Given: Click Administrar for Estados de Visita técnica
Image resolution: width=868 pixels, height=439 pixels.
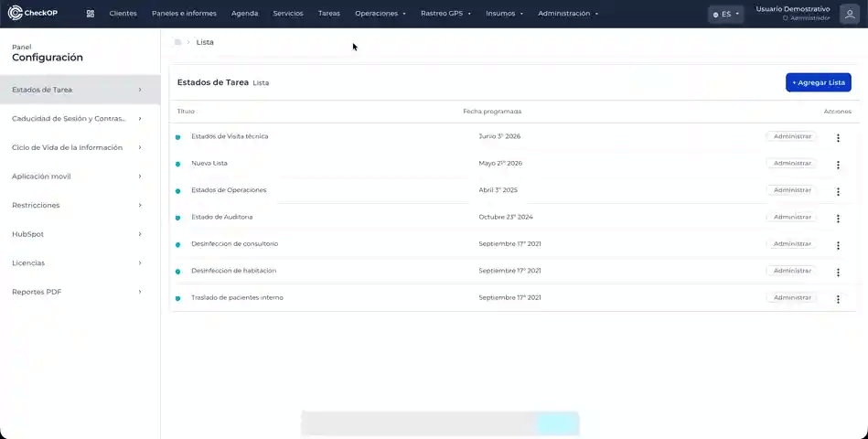Looking at the screenshot, I should [x=791, y=136].
